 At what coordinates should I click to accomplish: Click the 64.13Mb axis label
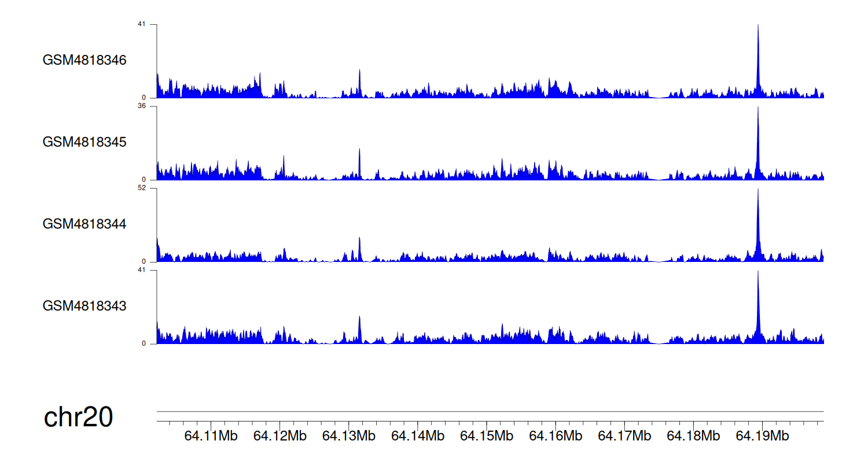348,436
